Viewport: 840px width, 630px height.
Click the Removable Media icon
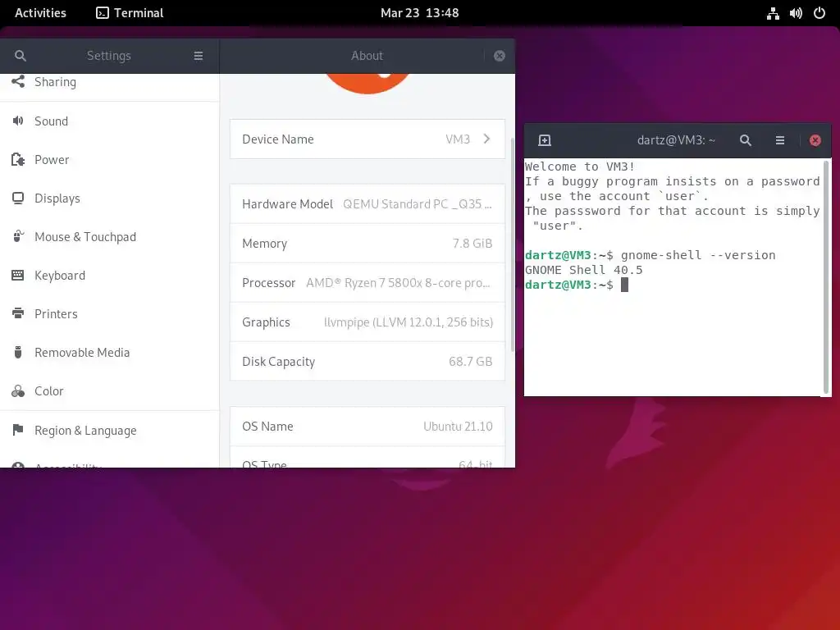18,352
